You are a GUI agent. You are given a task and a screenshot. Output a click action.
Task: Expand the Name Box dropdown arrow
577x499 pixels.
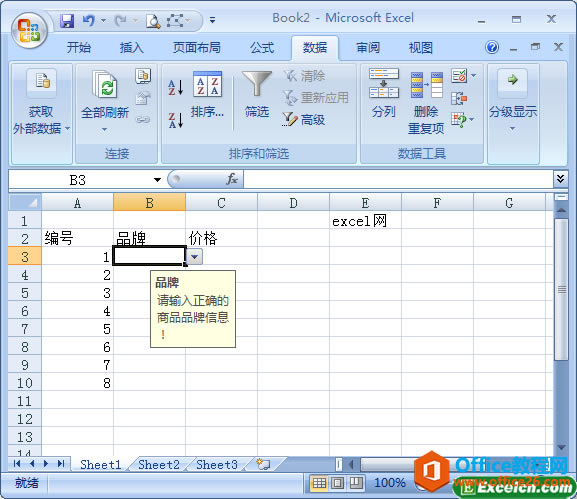tap(157, 180)
